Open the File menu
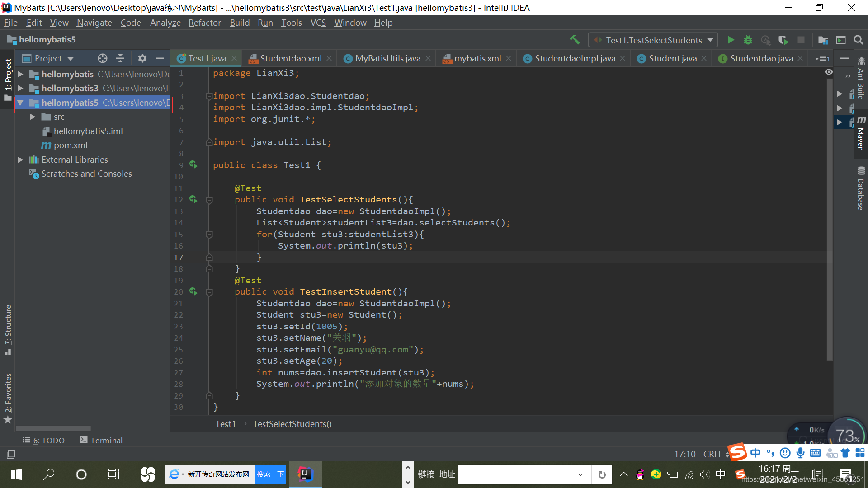Image resolution: width=868 pixels, height=488 pixels. click(x=10, y=22)
